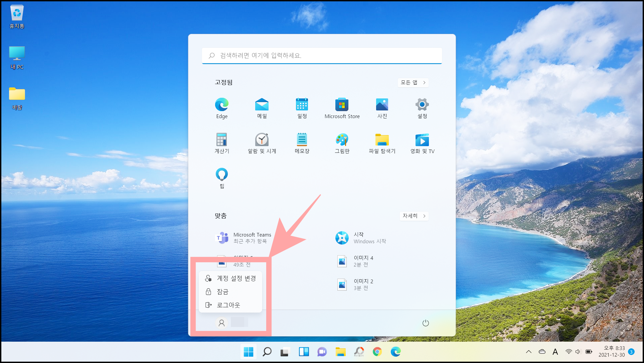
Task: Show hidden icons in system tray
Action: 528,352
